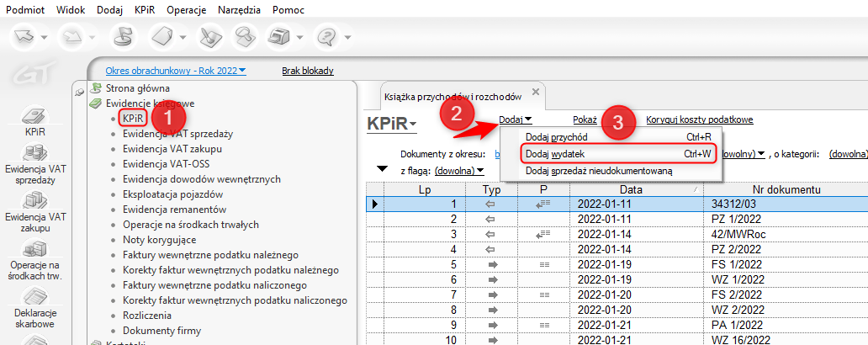Open the Dodaj menu in menu bar
The image size is (868, 345).
109,10
